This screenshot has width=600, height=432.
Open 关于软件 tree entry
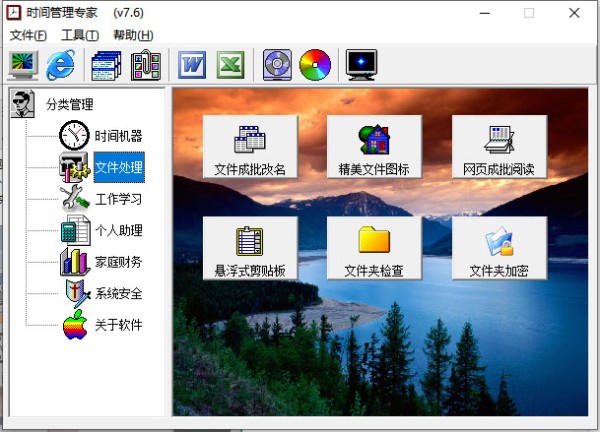pos(118,325)
